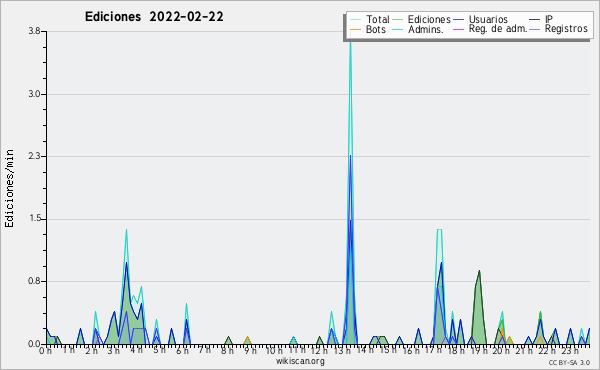Click the '21 h' x-axis label

pyautogui.click(x=524, y=351)
